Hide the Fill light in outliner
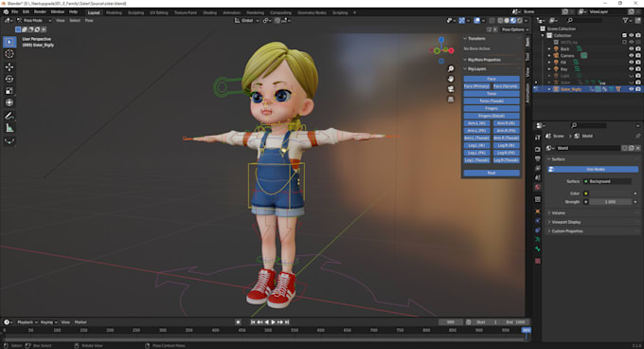Viewport: 644px width, 349px height. coord(632,62)
